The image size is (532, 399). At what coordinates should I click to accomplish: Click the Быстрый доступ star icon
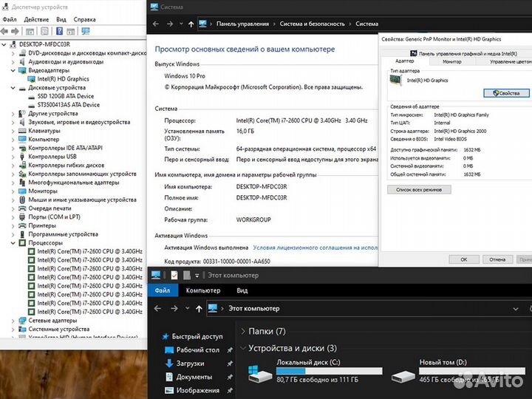[x=166, y=336]
